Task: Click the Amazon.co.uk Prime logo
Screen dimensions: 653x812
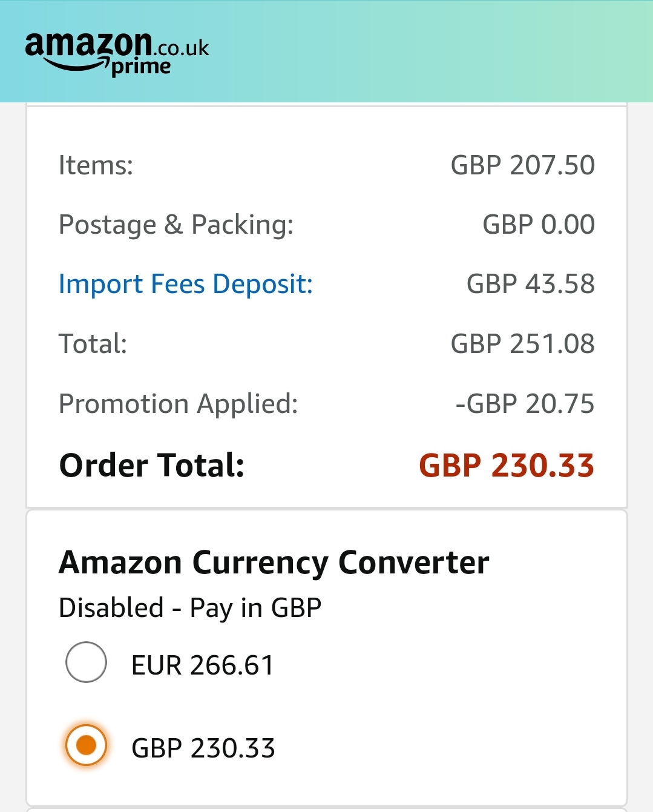Action: tap(117, 53)
